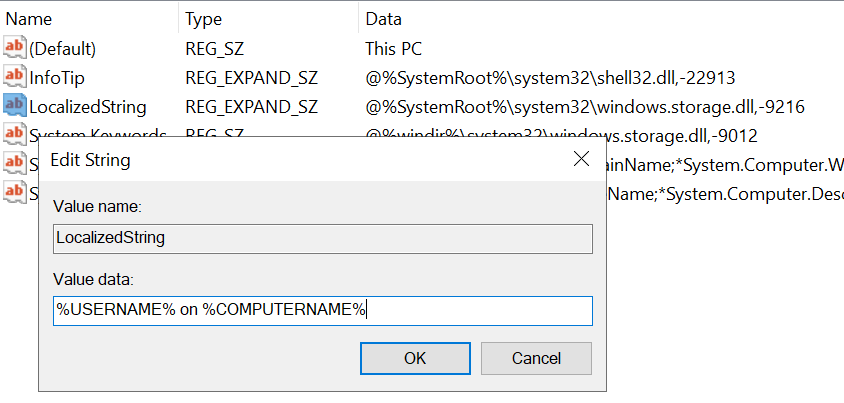Click the LocalizedString value icon
Screen dimensions: 844x403
coord(14,106)
